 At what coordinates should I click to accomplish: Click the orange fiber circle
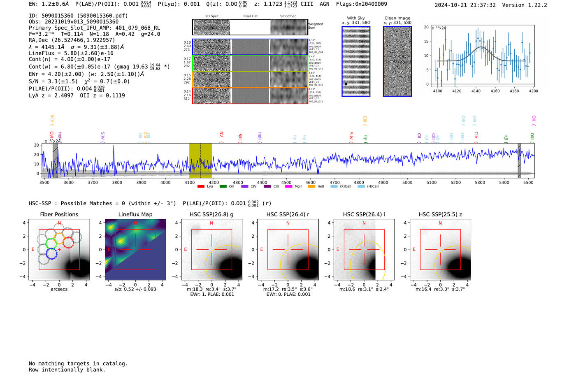tap(60, 239)
